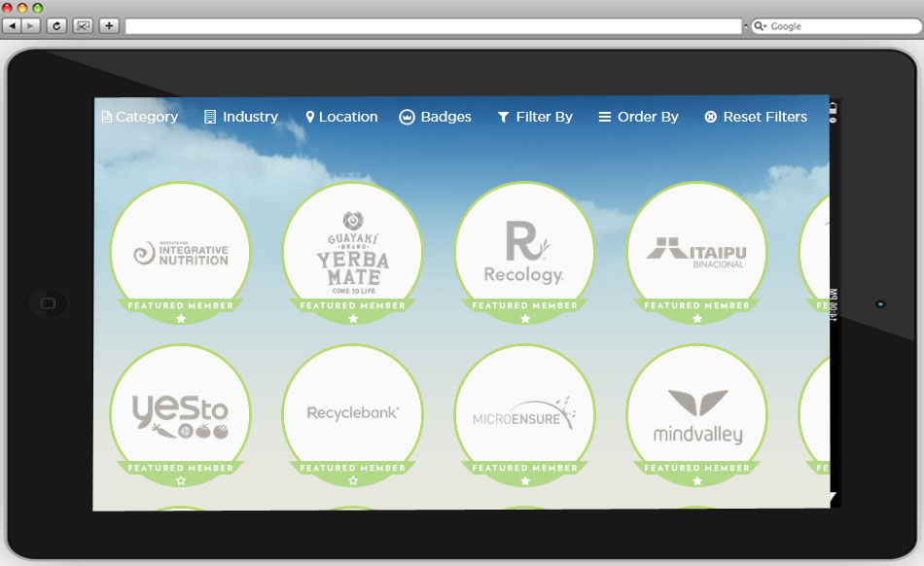Toggle the star under the Recyclebank logo
Viewport: 924px width, 566px height.
353,480
